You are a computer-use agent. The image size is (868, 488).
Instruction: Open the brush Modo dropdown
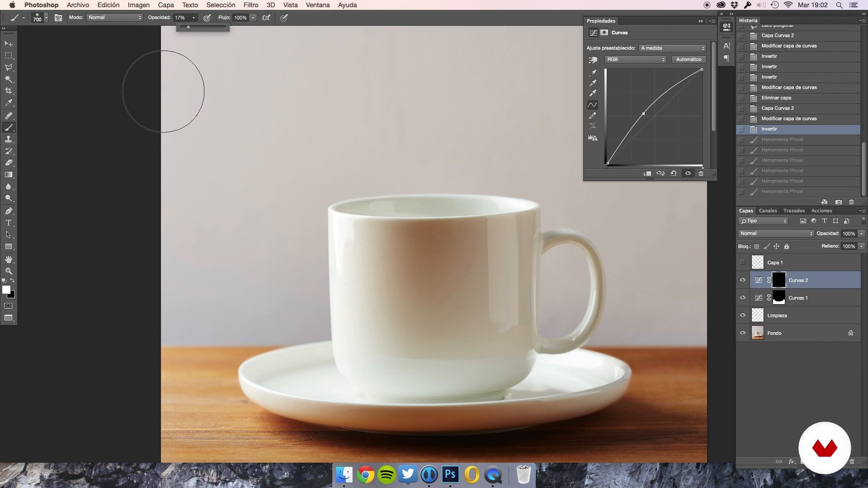click(114, 18)
